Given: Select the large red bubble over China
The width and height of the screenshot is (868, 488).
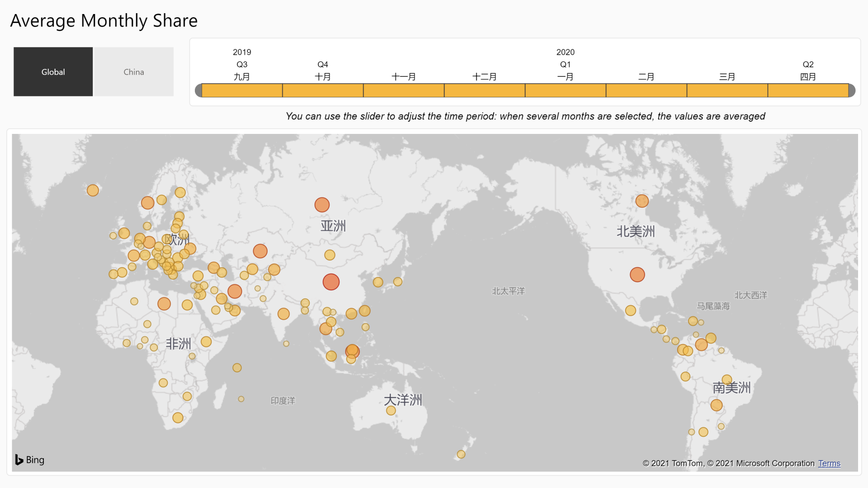Looking at the screenshot, I should tap(331, 282).
